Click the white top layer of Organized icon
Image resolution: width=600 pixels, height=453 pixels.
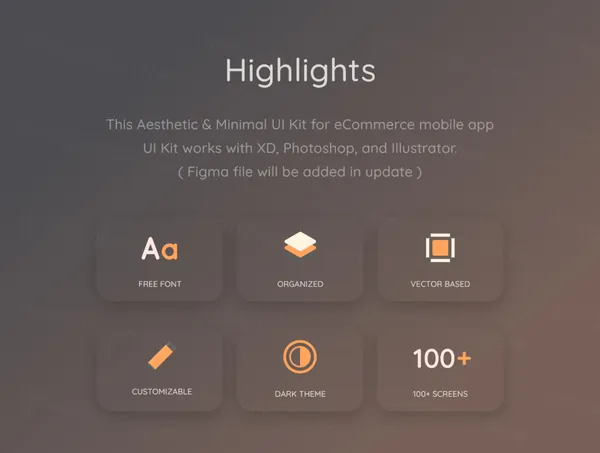coord(300,241)
